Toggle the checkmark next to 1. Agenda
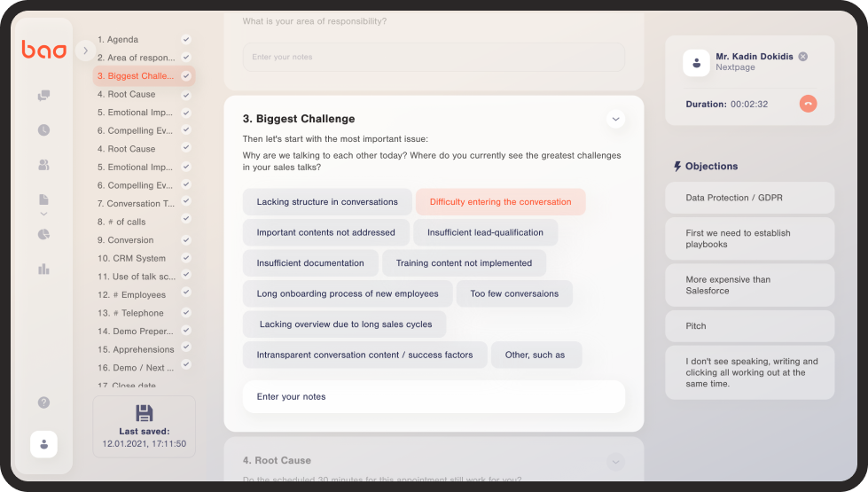Screen dimensions: 868x492 pos(186,39)
